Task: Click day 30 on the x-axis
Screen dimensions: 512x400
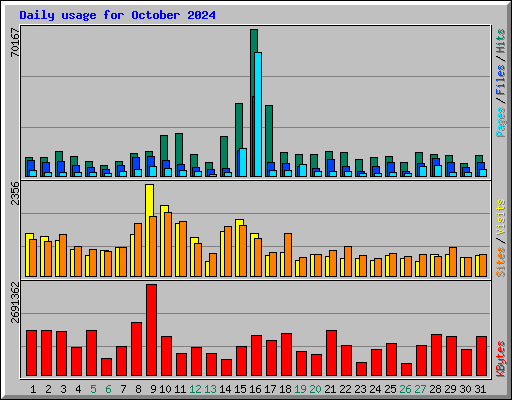Action: 465,389
